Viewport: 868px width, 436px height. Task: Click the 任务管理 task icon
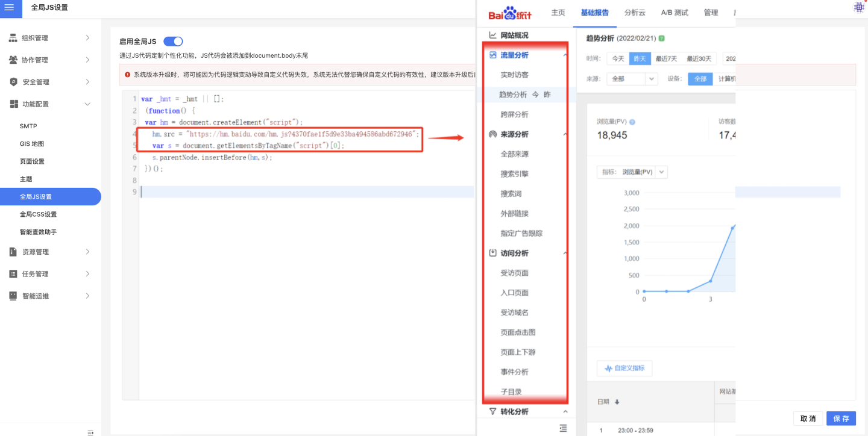point(13,274)
